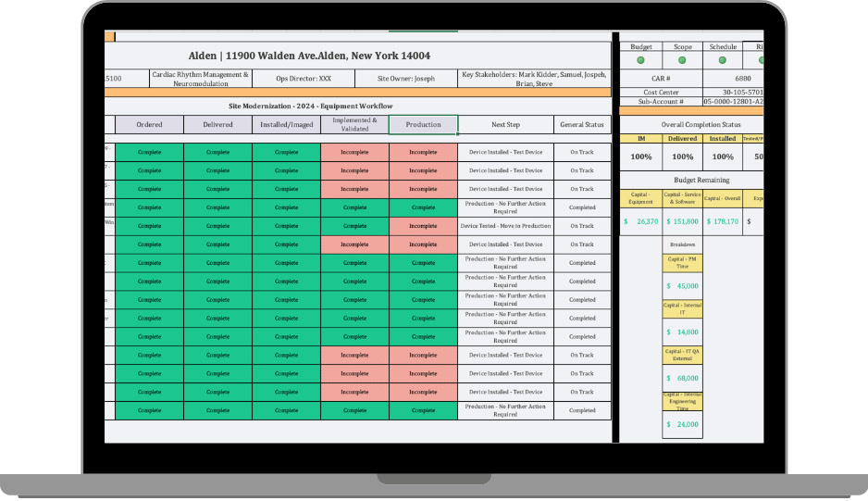Click the $68,000 IT QA External value
This screenshot has width=868, height=501.
[x=683, y=378]
